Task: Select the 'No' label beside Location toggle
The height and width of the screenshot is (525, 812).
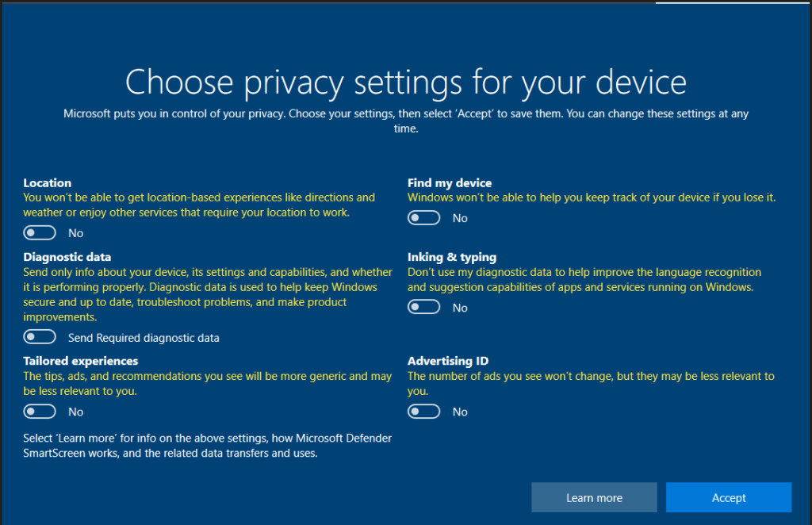Action: point(75,233)
